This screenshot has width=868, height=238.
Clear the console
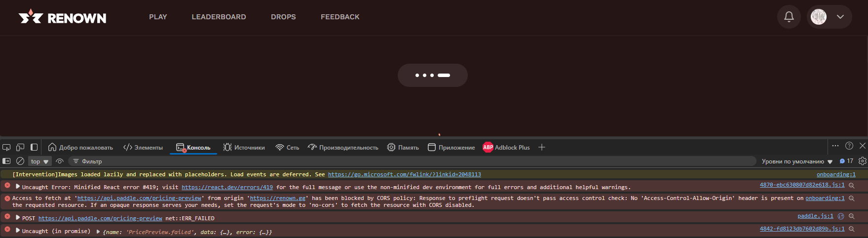(20, 161)
